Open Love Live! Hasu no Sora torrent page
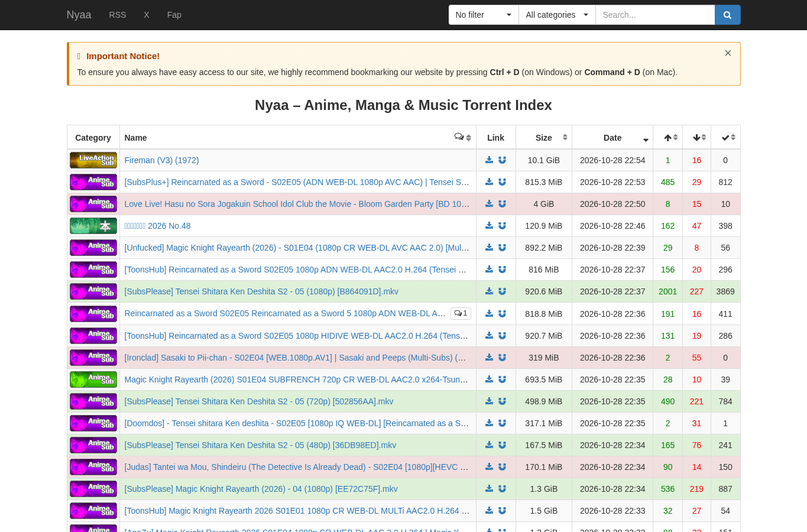 coord(297,204)
